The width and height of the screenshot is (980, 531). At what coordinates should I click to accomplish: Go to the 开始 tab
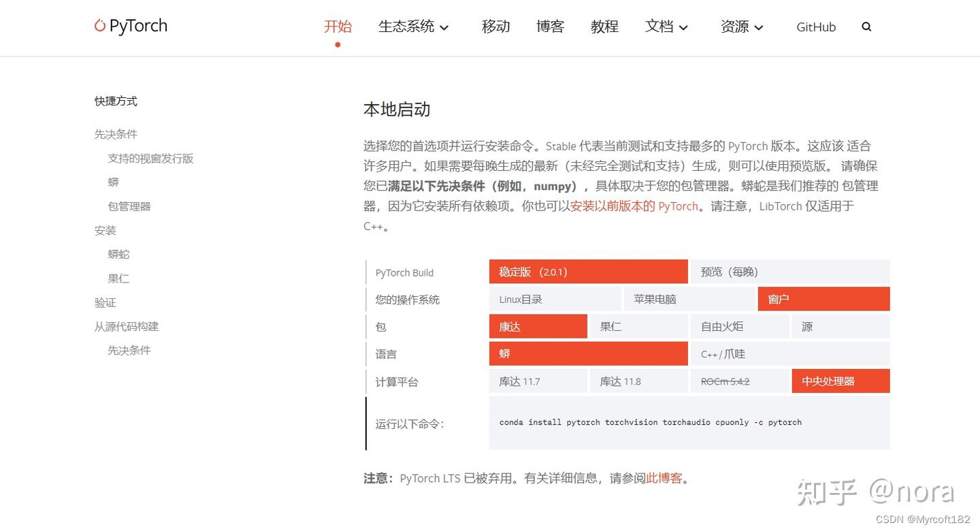(338, 27)
